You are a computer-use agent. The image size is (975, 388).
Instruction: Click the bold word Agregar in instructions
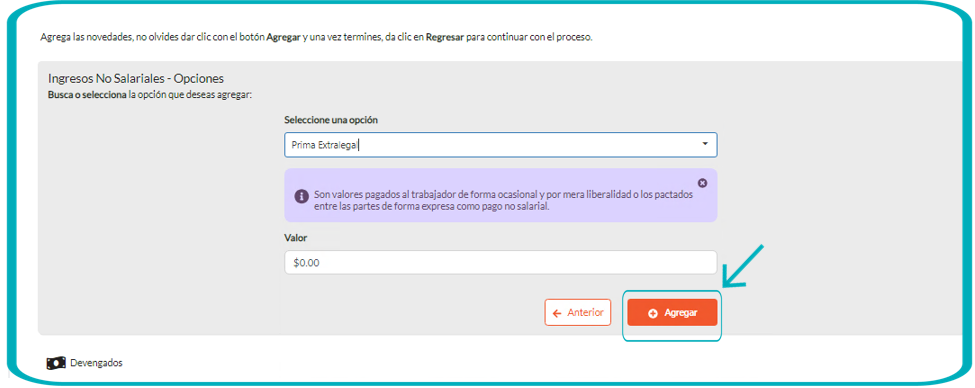pos(284,37)
